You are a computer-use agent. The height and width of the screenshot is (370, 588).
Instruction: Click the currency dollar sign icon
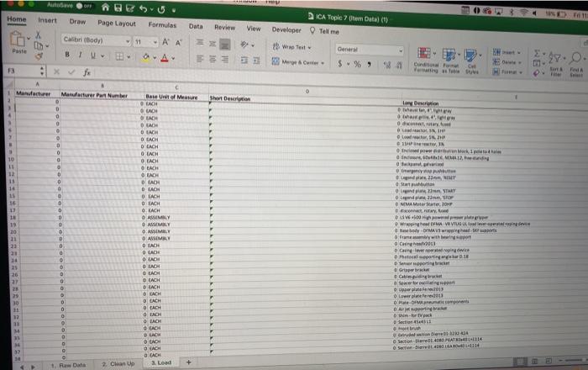click(x=339, y=63)
